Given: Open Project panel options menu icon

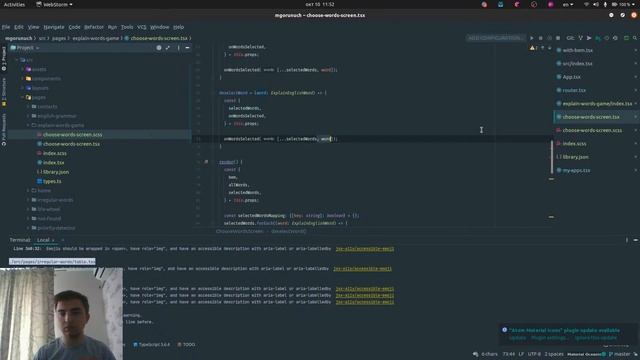Looking at the screenshot, I should point(178,48).
